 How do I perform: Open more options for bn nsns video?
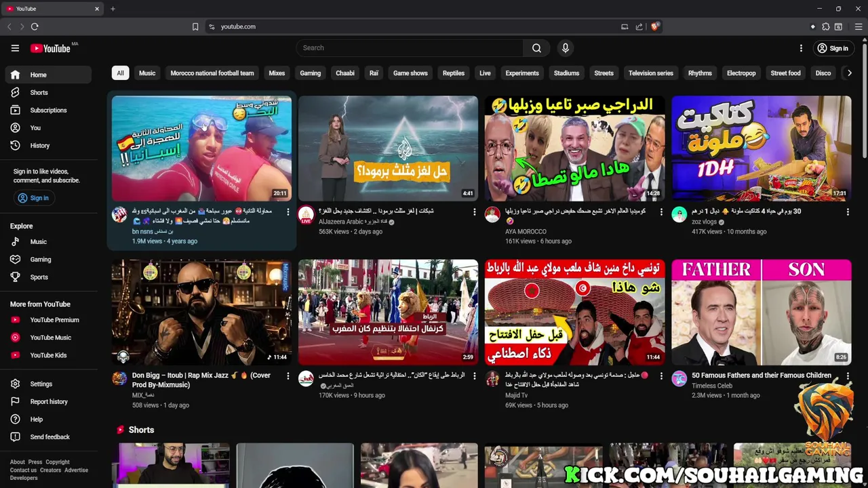[288, 212]
